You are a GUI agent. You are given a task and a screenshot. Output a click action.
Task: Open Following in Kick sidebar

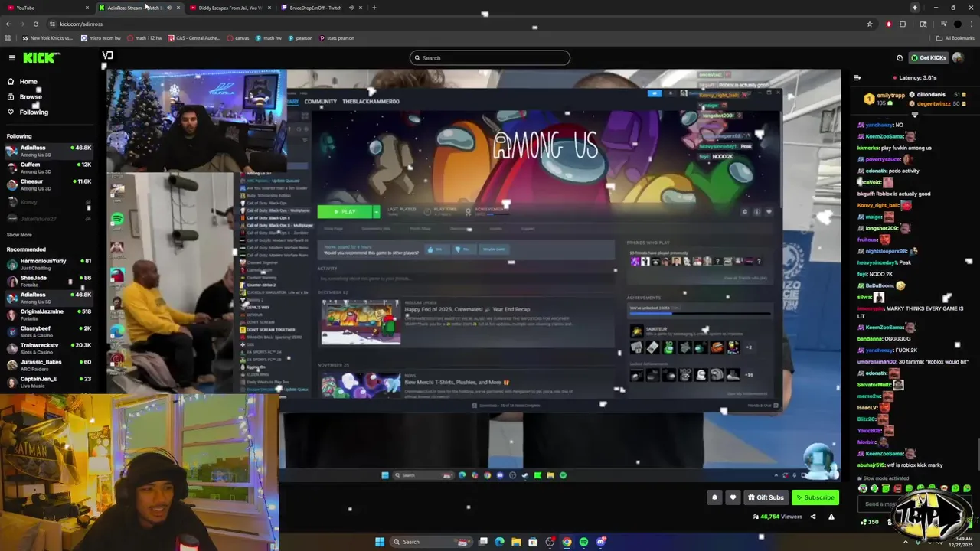[x=34, y=112]
